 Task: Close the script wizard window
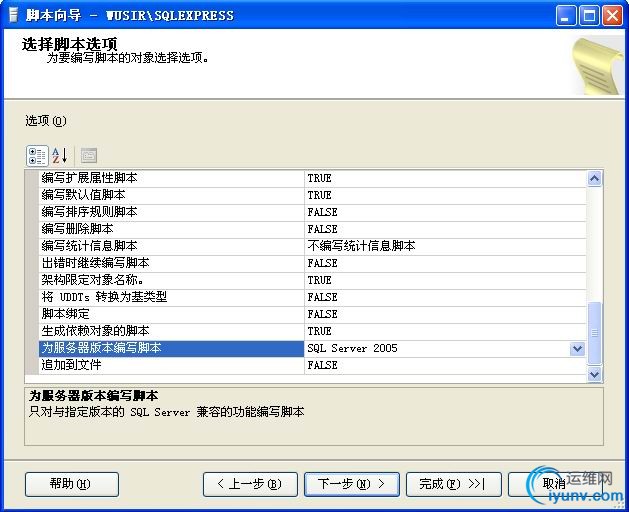click(x=613, y=16)
